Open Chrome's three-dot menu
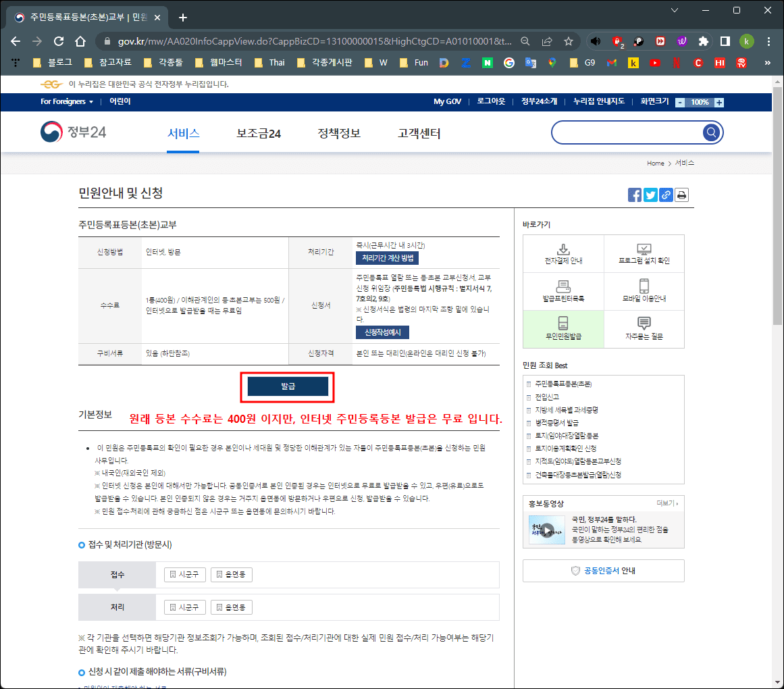Screen dimensions: 784x689 (x=769, y=41)
